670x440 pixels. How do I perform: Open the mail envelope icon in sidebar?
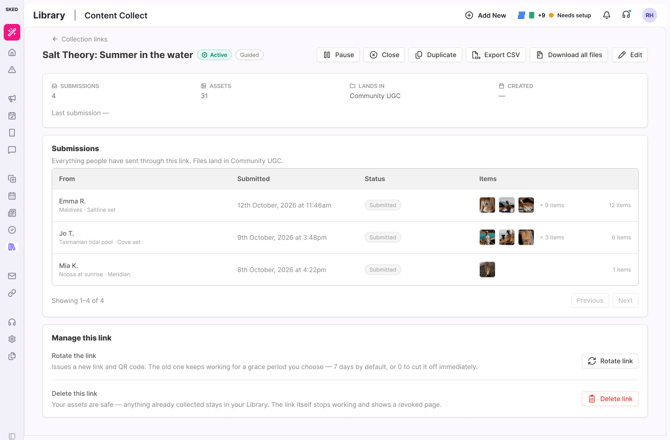click(12, 276)
